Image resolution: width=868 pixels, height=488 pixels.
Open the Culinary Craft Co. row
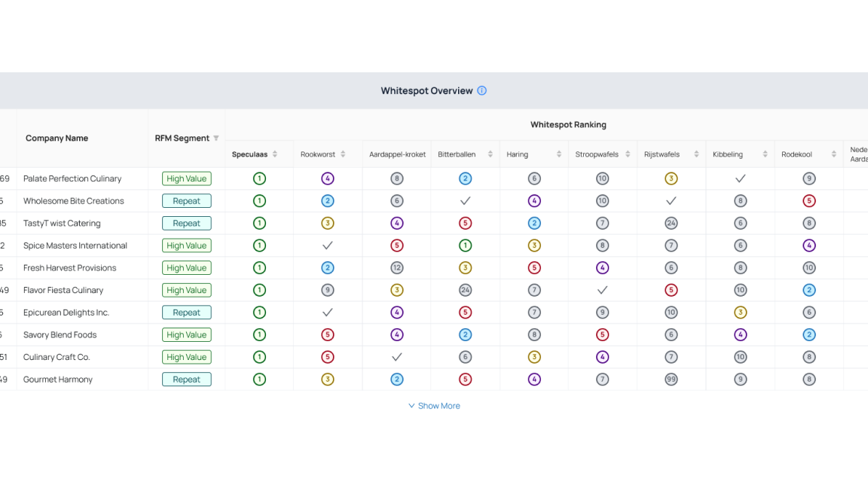coord(434,357)
